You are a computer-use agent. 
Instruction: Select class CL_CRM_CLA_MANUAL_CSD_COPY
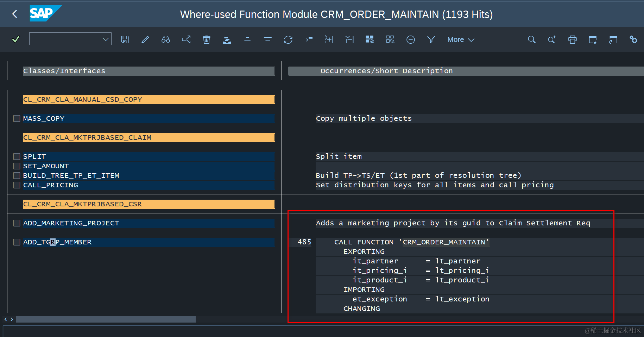149,100
